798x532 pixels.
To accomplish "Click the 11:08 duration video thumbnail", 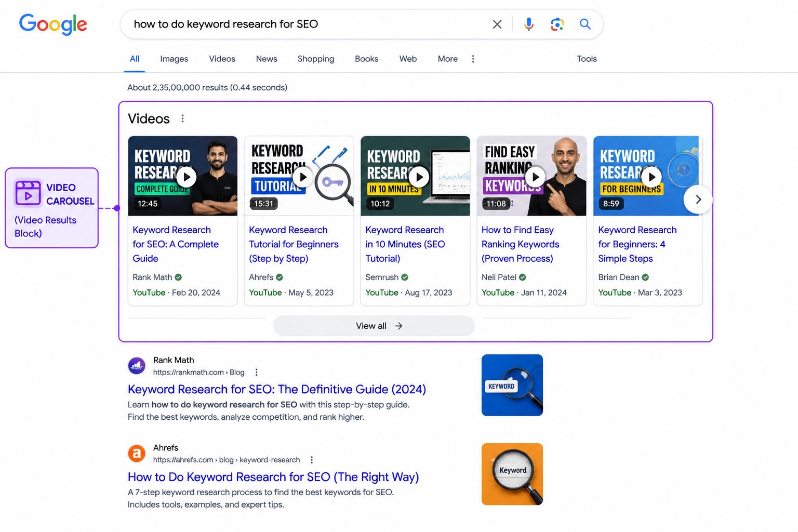I will click(x=496, y=204).
